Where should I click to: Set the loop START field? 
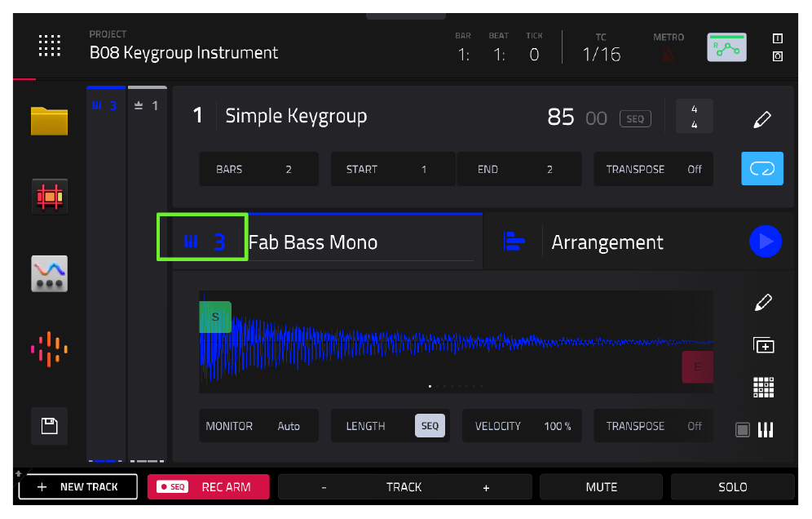pyautogui.click(x=393, y=169)
